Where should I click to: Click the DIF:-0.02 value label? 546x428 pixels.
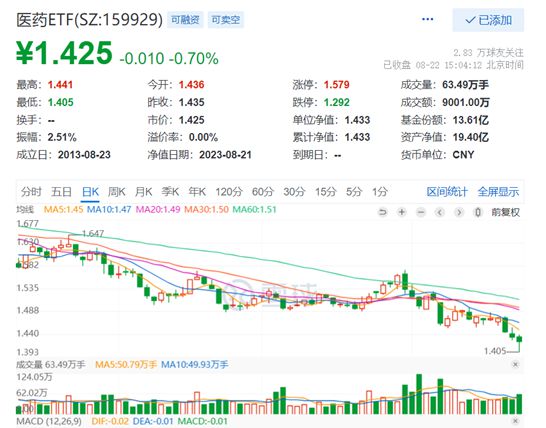tap(110, 421)
